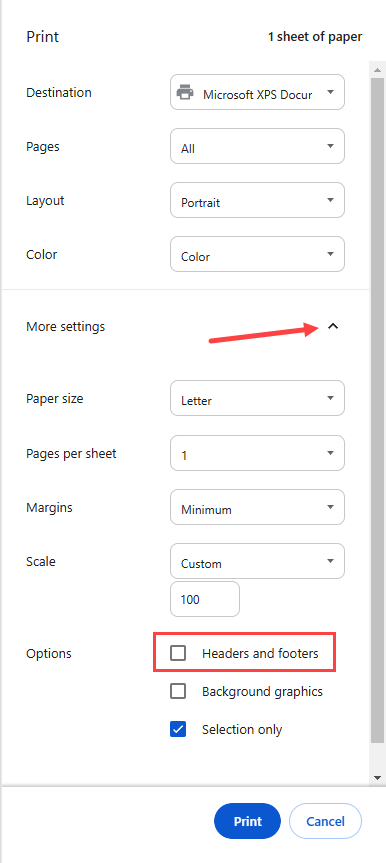Open the Pages dropdown set to All
Viewport: 386px width, 863px height.
(x=257, y=146)
